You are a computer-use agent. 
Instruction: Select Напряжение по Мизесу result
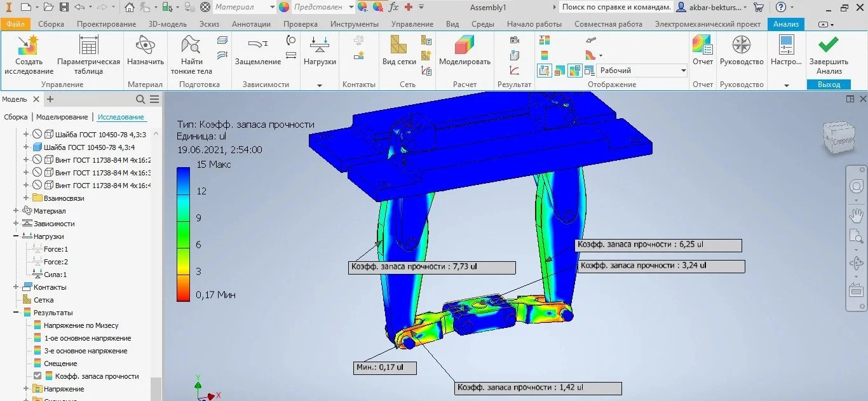tap(81, 325)
